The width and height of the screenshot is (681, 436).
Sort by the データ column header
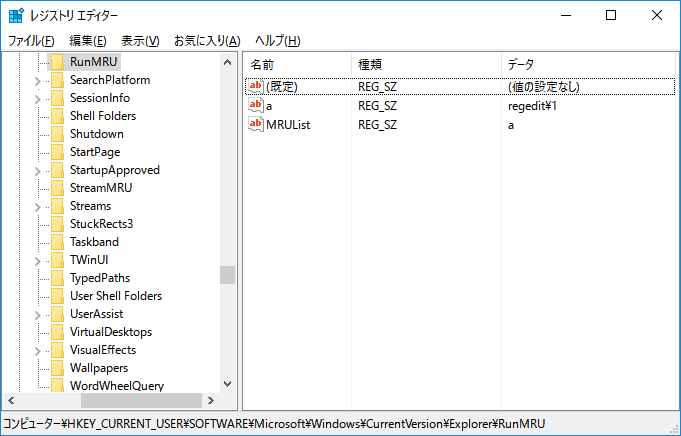[x=588, y=65]
